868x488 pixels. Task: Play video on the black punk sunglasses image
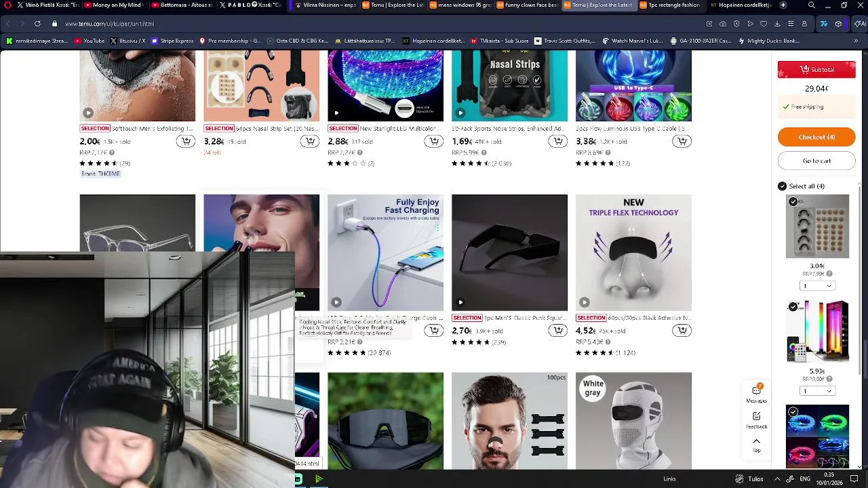tap(460, 302)
